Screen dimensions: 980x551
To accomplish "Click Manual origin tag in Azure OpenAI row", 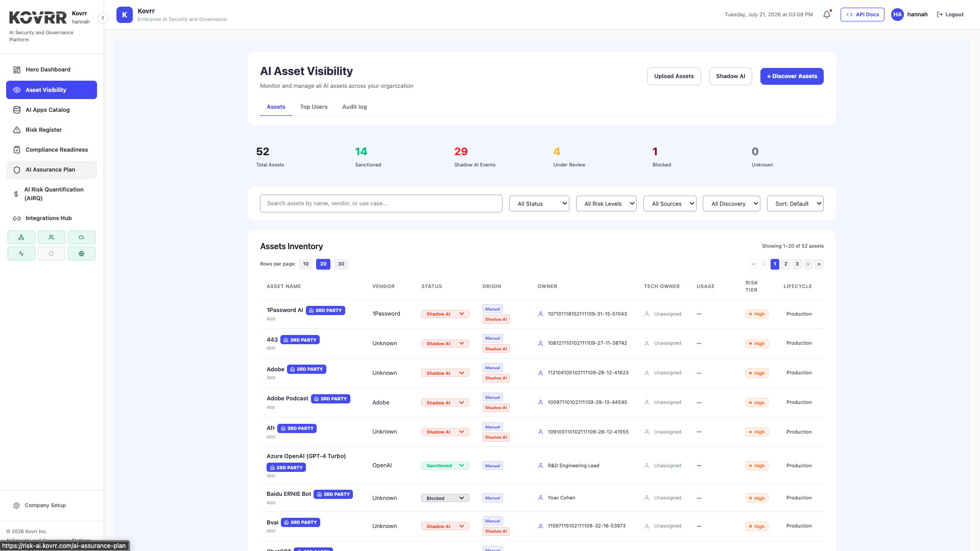I will coord(493,466).
